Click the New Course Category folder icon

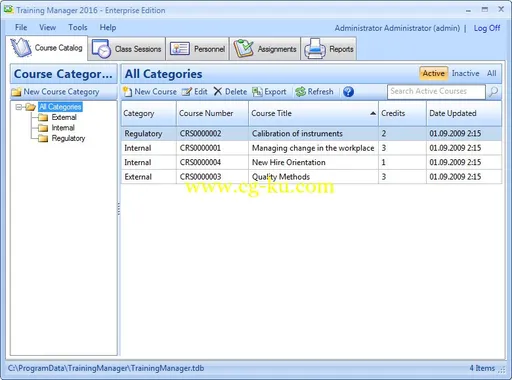(16, 92)
